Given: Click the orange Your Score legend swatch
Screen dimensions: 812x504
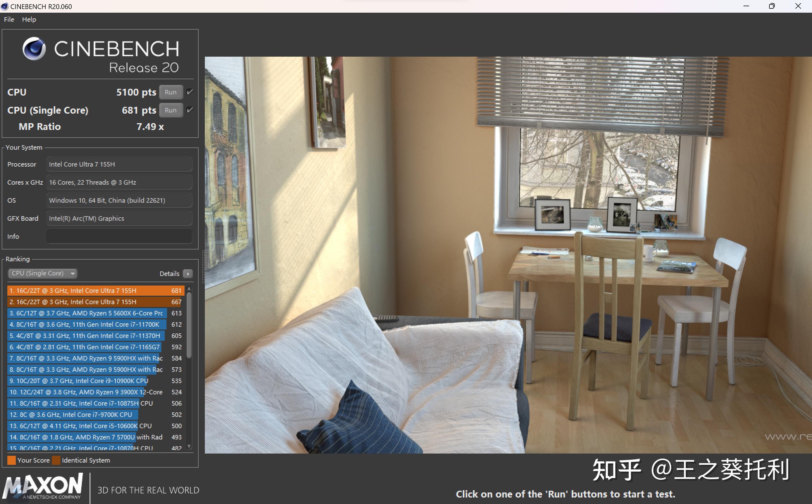Looking at the screenshot, I should click(x=11, y=460).
